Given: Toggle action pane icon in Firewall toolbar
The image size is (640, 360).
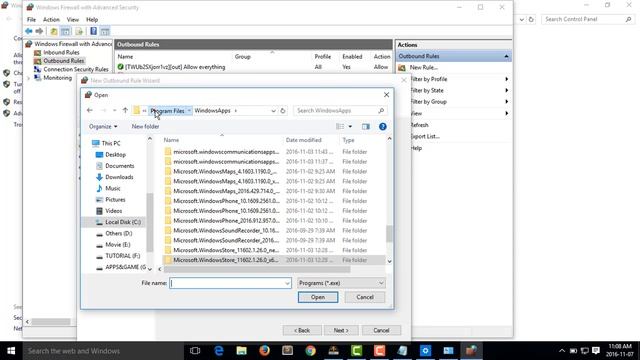Looking at the screenshot, I should click(105, 31).
